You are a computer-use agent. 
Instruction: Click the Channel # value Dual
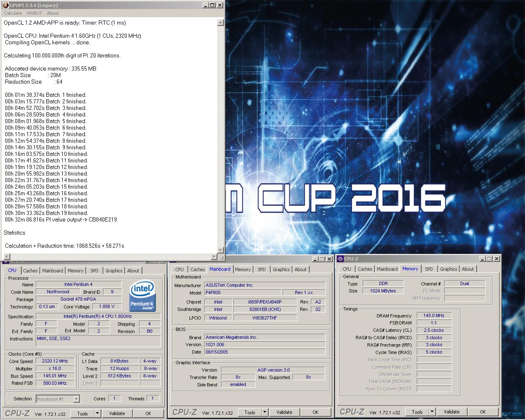(465, 283)
